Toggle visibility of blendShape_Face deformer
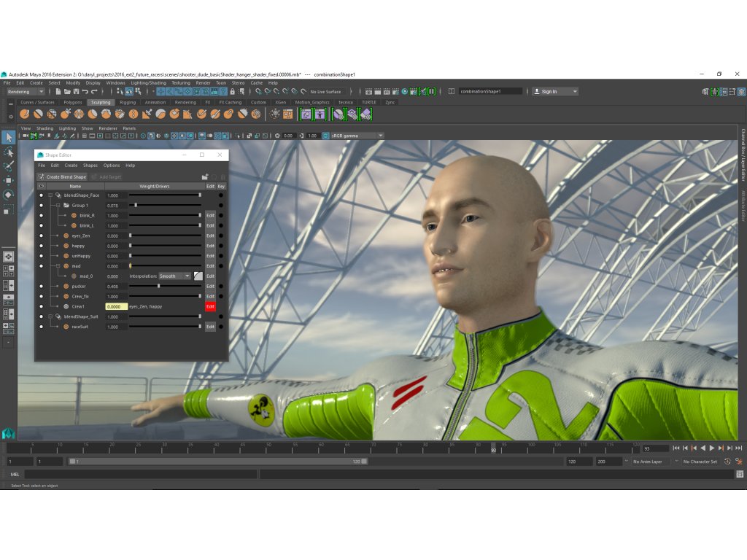This screenshot has width=747, height=560. pyautogui.click(x=41, y=195)
